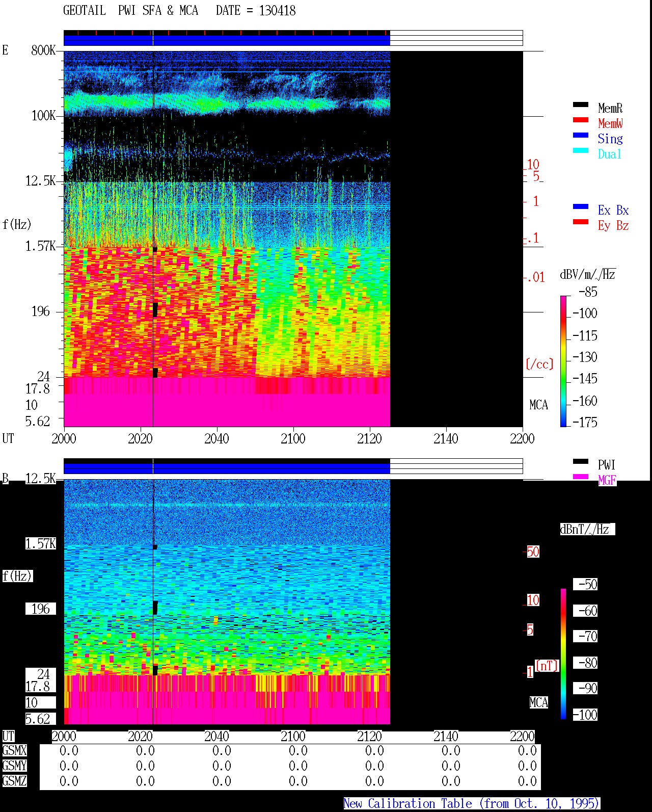652x812 pixels.
Task: Click the -85 color scale value
Action: (588, 292)
